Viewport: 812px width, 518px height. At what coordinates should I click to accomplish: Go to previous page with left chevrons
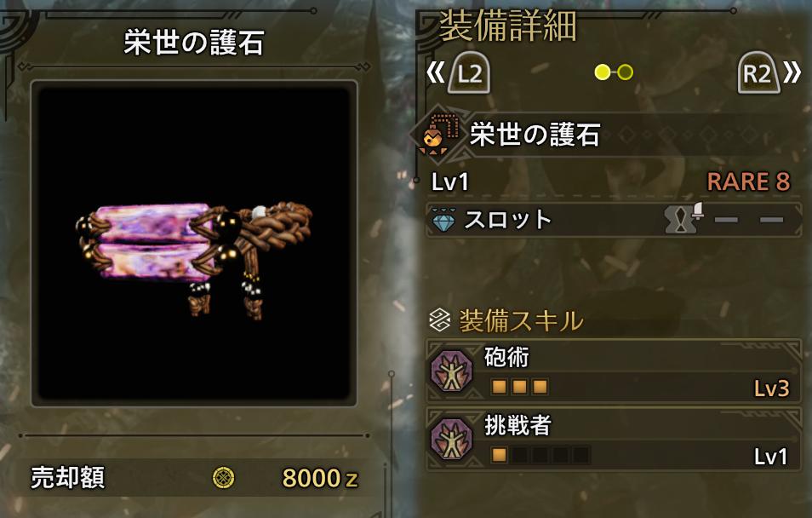436,73
